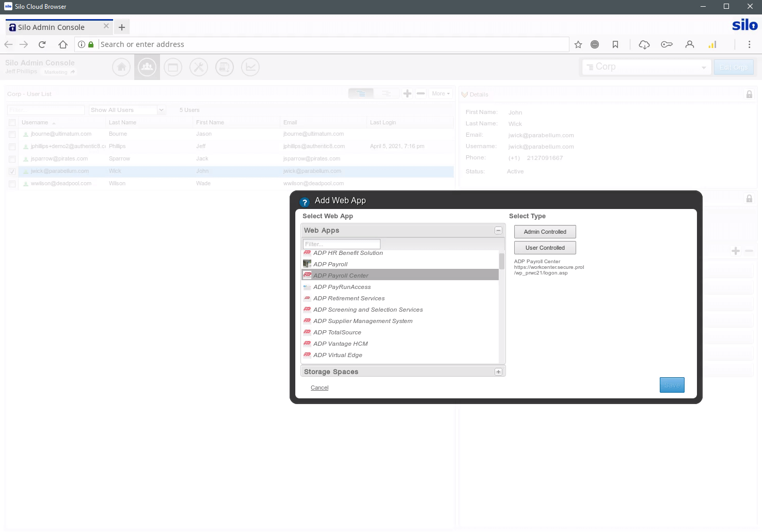The height and width of the screenshot is (532, 762).
Task: Select ADP Screening and Selection Services
Action: coord(400,310)
